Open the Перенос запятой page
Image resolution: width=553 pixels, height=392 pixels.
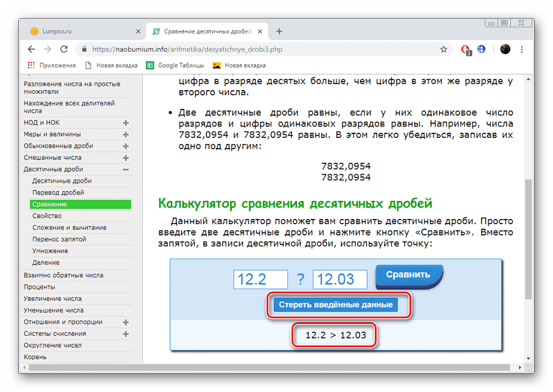click(x=59, y=239)
